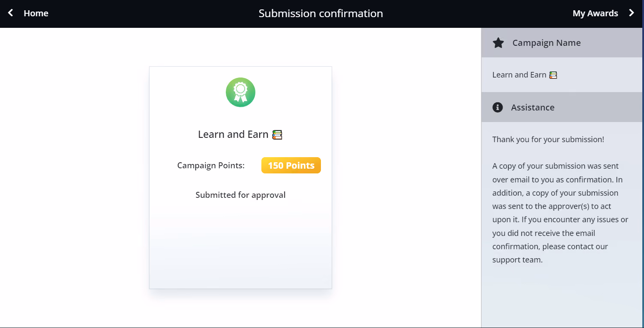Click the Learn and Earn card title

coord(233,134)
